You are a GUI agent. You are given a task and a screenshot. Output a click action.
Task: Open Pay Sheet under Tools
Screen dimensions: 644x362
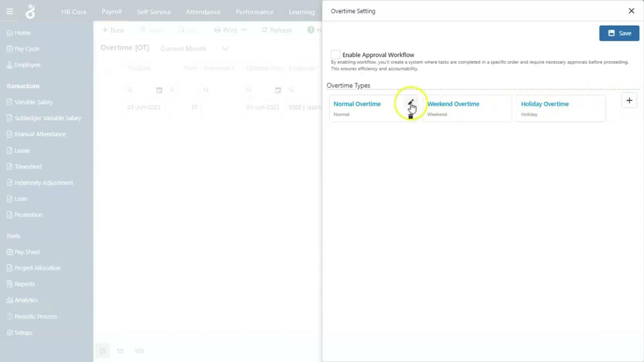pos(23,252)
